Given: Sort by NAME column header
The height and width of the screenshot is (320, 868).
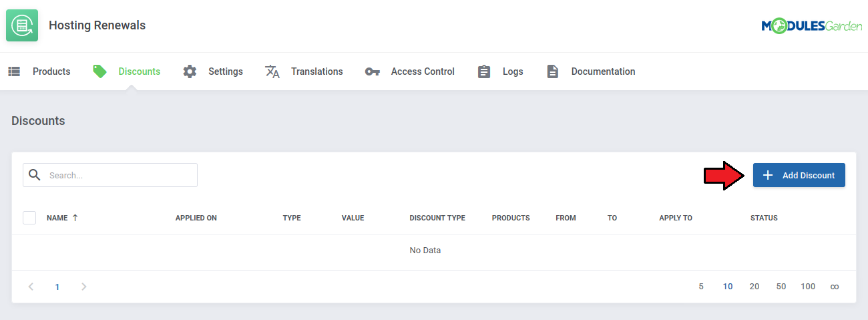Looking at the screenshot, I should [x=57, y=218].
